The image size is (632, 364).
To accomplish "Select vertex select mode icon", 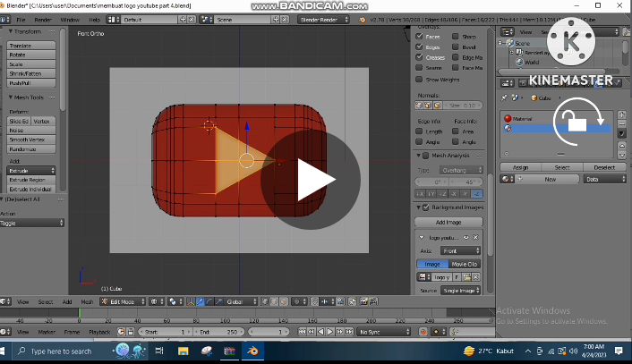I will pyautogui.click(x=265, y=301).
